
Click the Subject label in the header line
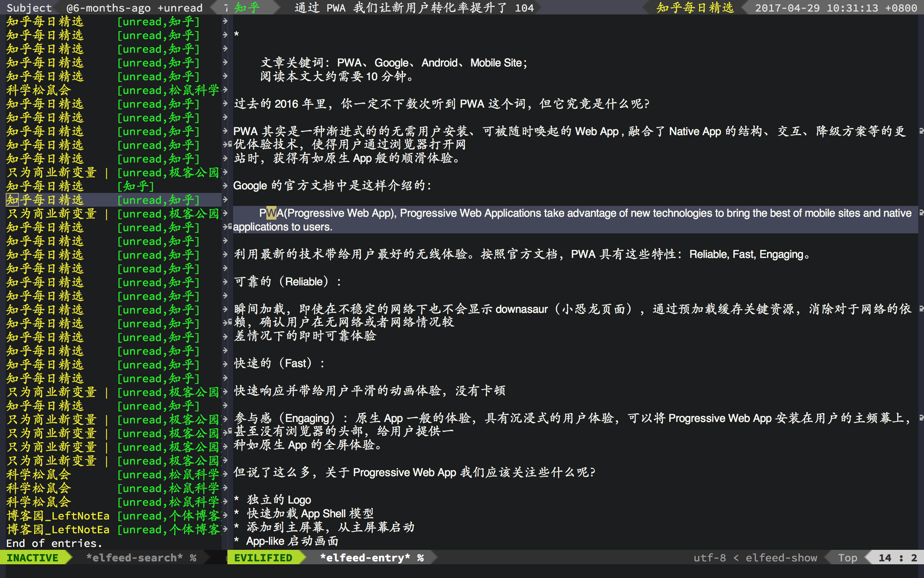pos(29,8)
